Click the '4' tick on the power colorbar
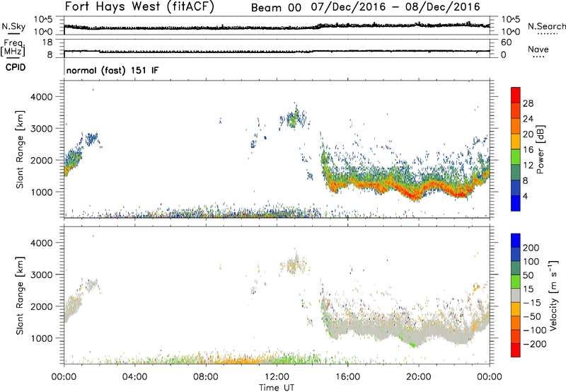This screenshot has height=392, width=566. tap(525, 196)
